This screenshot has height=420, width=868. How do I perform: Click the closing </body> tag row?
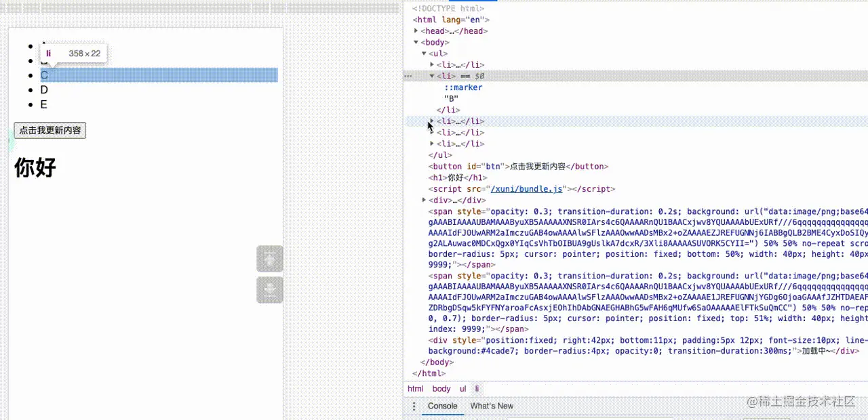[437, 362]
